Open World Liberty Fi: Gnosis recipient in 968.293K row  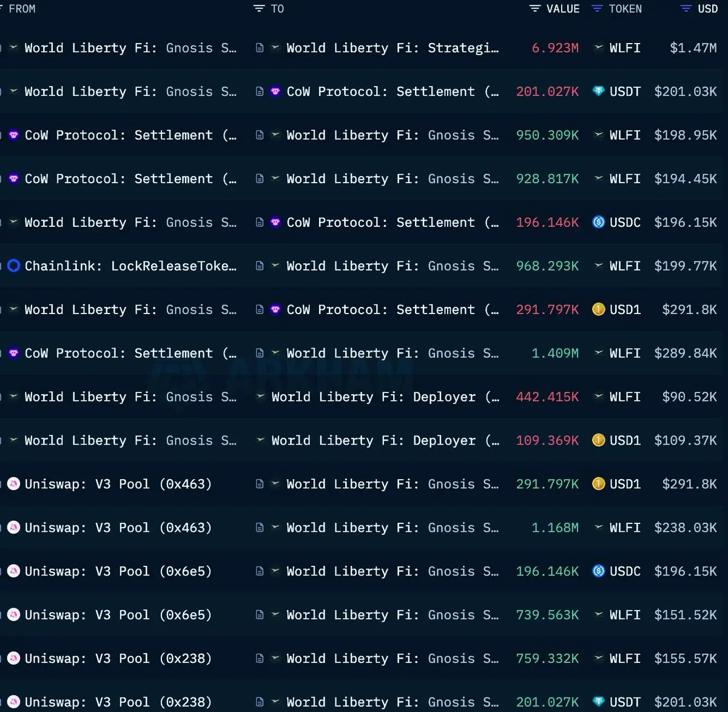393,266
